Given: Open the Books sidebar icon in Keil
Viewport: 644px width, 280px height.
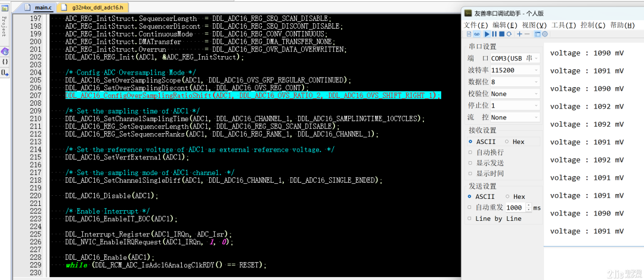Looking at the screenshot, I should (x=5, y=51).
